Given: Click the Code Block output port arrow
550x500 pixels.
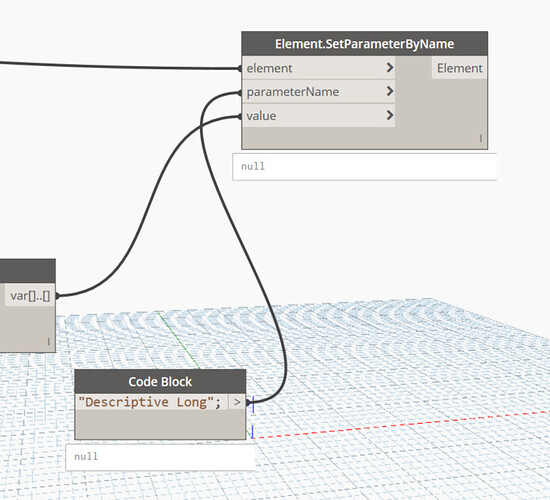Looking at the screenshot, I should [x=237, y=402].
